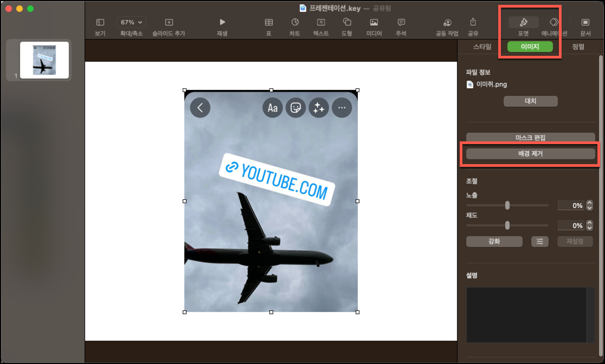The height and width of the screenshot is (364, 605).
Task: Switch to the 스타일 tab
Action: click(x=482, y=47)
